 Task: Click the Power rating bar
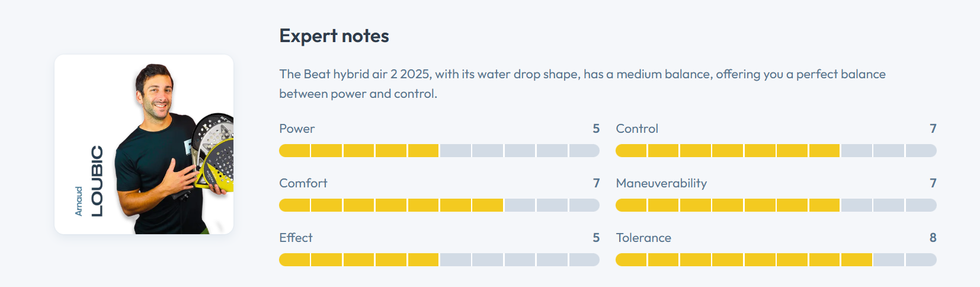coord(439,151)
